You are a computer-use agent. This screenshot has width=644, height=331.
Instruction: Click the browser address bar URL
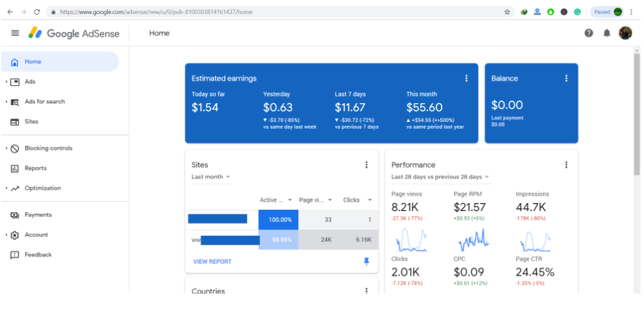point(156,12)
